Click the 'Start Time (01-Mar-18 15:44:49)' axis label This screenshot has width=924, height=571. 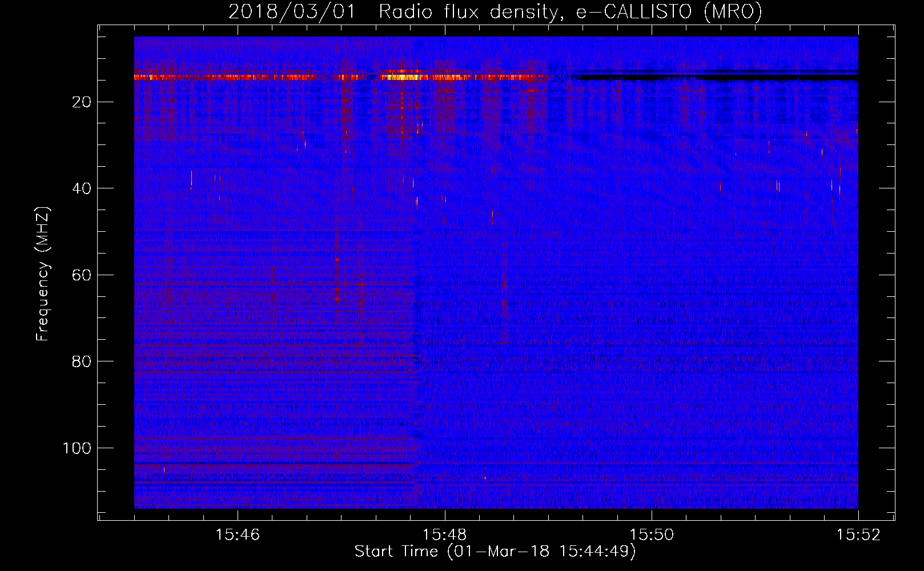495,552
